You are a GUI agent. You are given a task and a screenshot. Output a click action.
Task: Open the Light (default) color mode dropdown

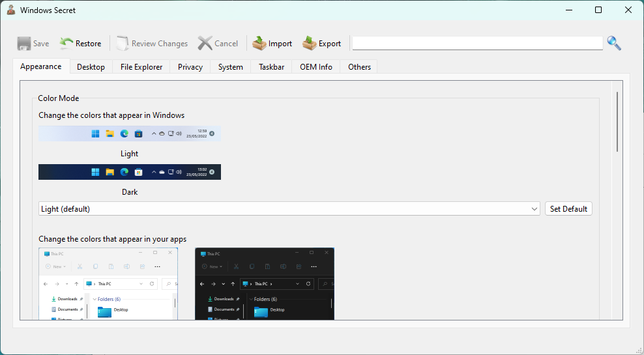coord(289,209)
